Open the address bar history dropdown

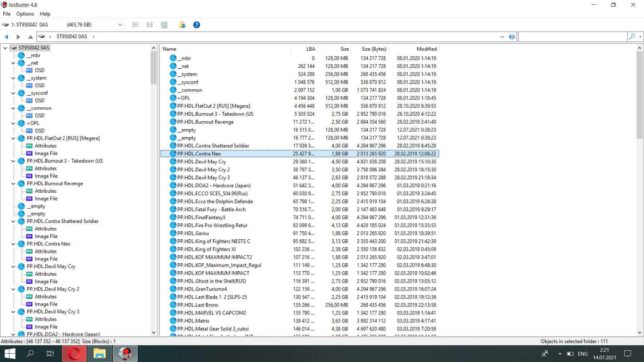click(502, 37)
